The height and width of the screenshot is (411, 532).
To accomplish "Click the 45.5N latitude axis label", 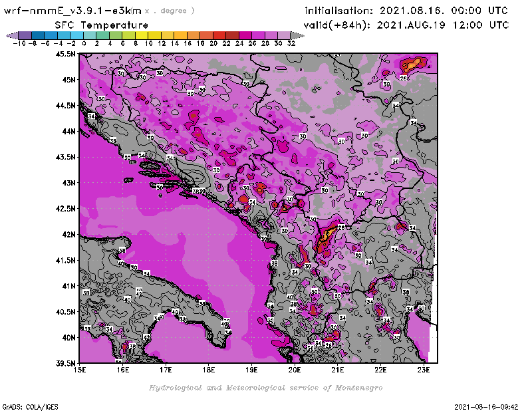I will (x=65, y=54).
